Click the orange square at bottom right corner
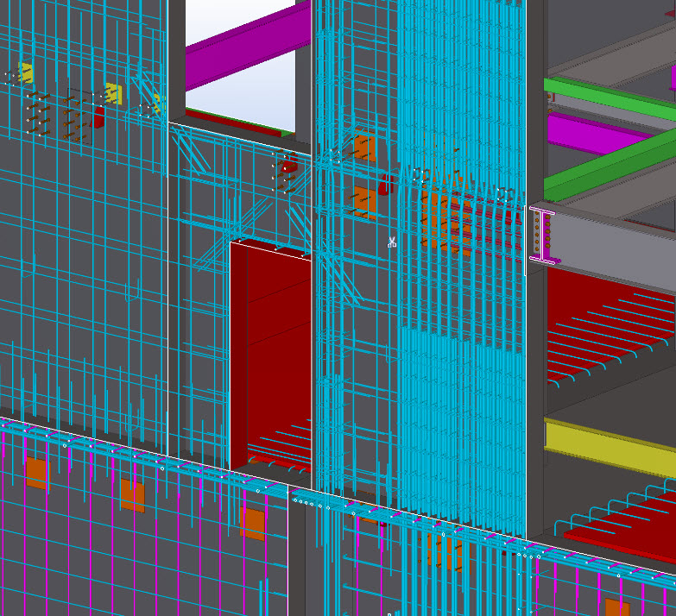This screenshot has width=676, height=616. 616,607
